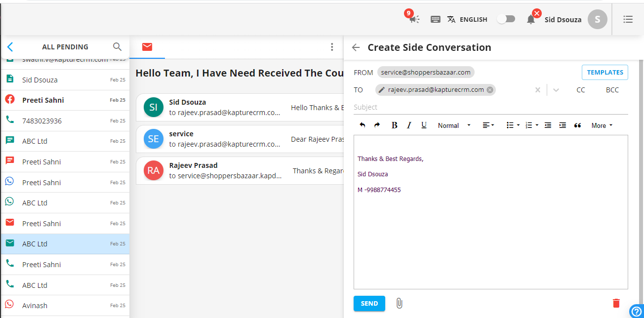Open Preeti Sahni phone call ticket
The width and height of the screenshot is (644, 318).
(x=65, y=264)
